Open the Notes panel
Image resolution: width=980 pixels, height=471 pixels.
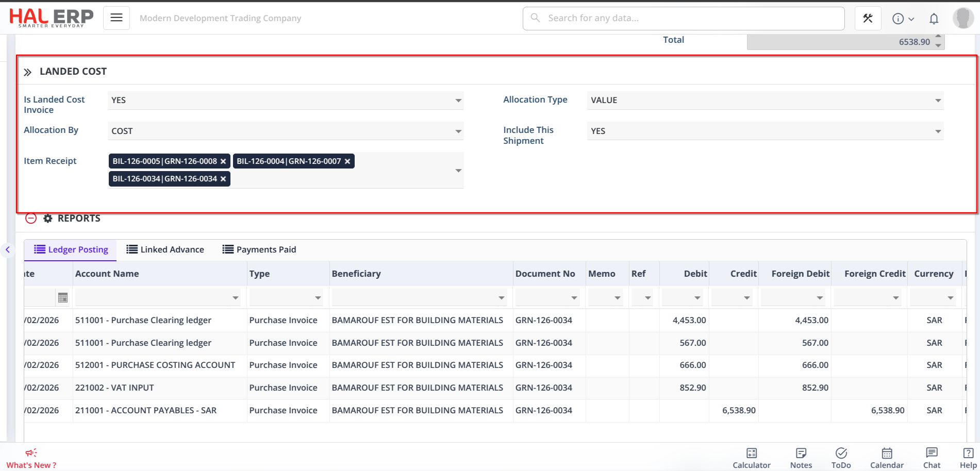pos(801,458)
